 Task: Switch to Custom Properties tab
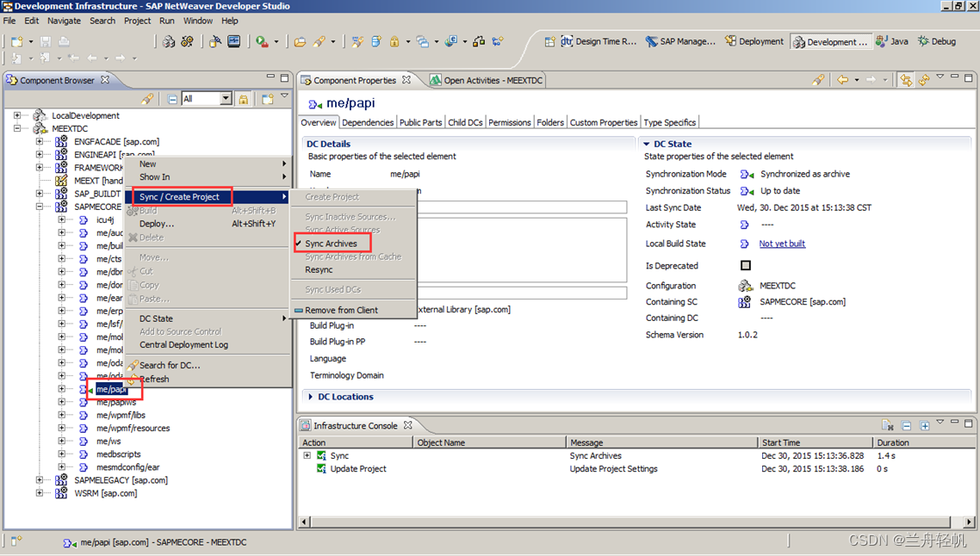coord(603,122)
